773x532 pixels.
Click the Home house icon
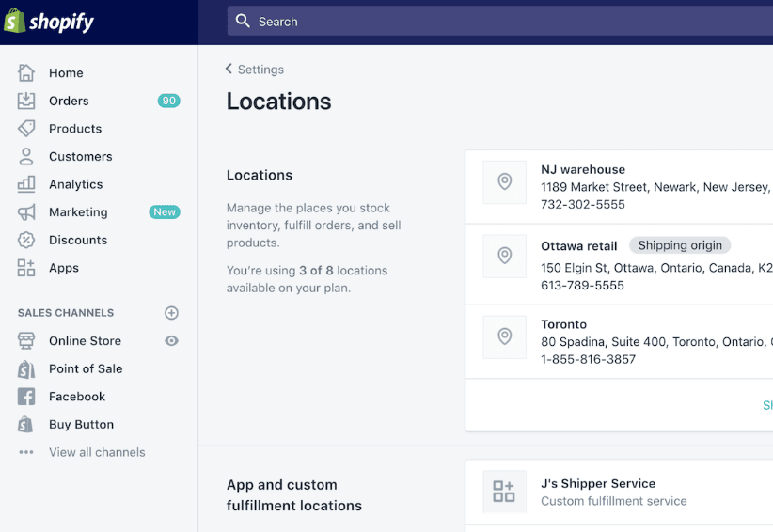(26, 73)
